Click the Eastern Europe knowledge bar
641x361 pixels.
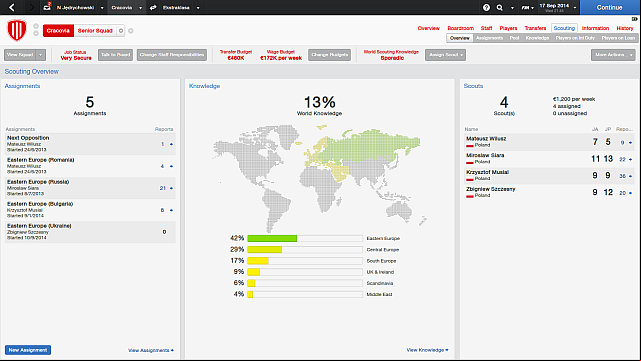pyautogui.click(x=305, y=238)
